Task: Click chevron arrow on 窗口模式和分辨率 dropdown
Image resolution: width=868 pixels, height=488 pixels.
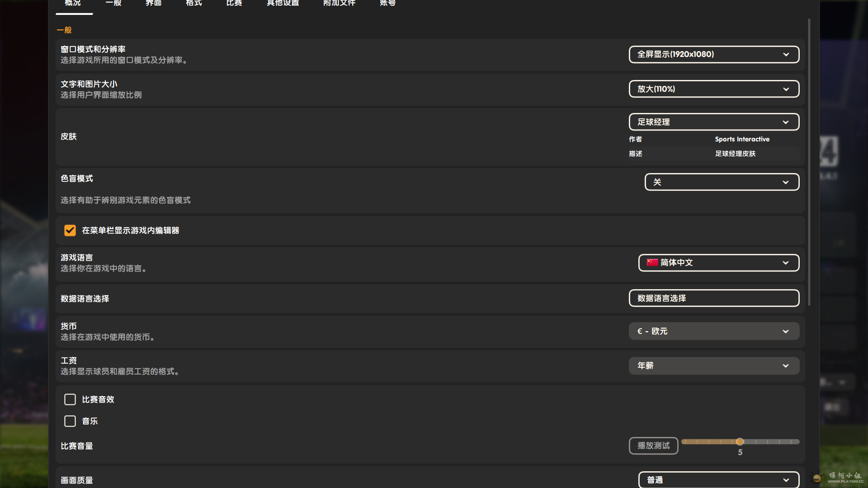Action: [x=786, y=55]
